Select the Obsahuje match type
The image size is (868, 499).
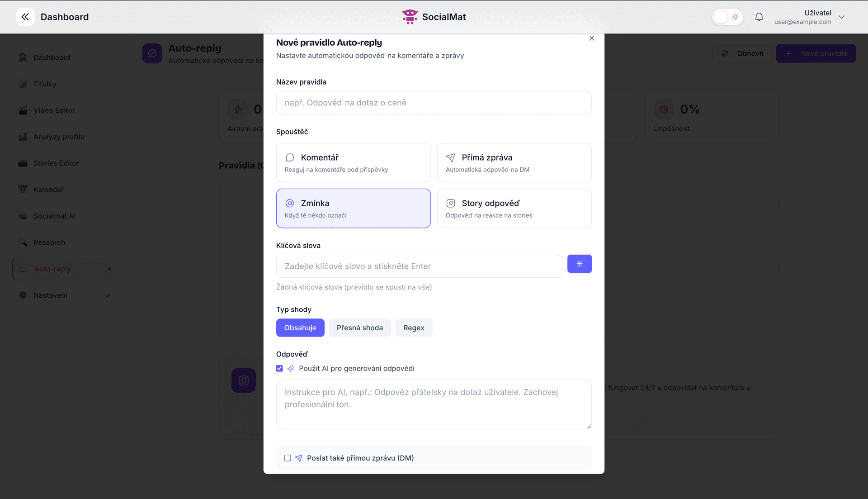click(300, 328)
